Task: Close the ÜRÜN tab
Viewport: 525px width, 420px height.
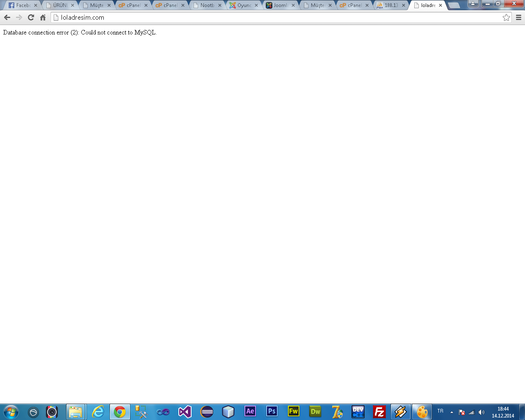Action: [72, 5]
